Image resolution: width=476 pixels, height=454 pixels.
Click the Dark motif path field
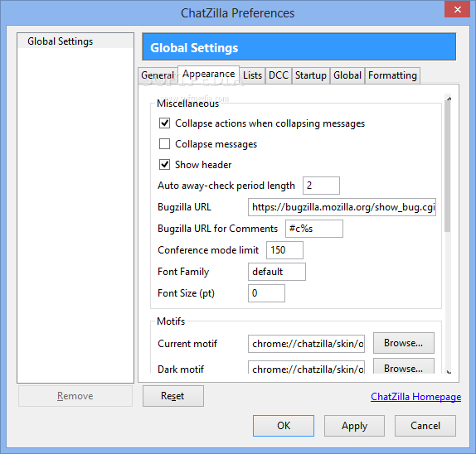tap(306, 367)
